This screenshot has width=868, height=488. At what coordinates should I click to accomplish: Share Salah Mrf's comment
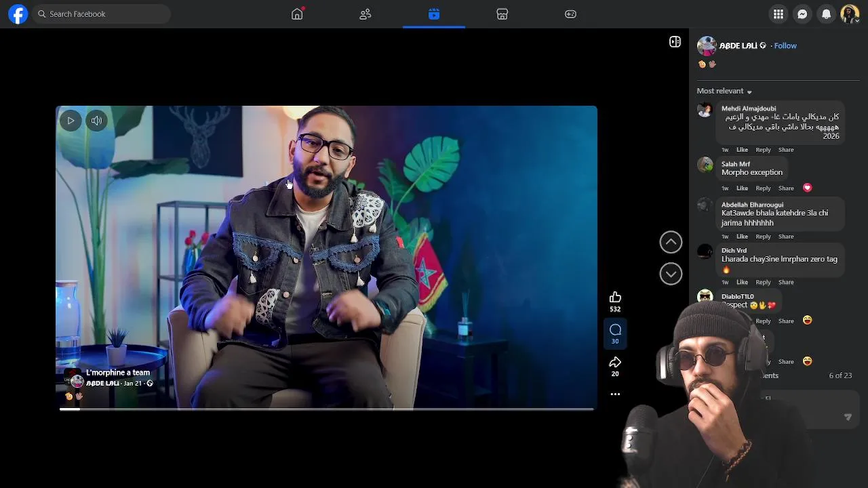tap(786, 188)
